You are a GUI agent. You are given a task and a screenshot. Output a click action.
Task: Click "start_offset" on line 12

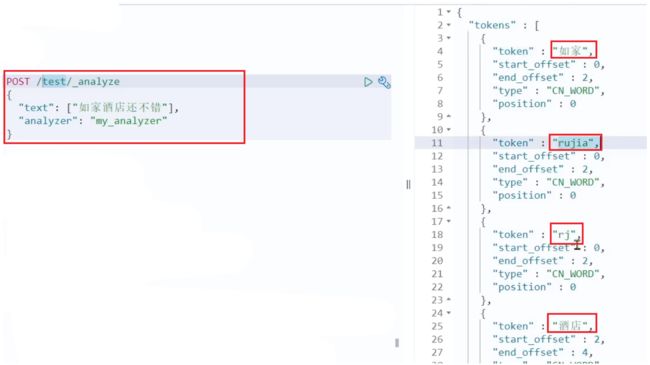(x=534, y=156)
